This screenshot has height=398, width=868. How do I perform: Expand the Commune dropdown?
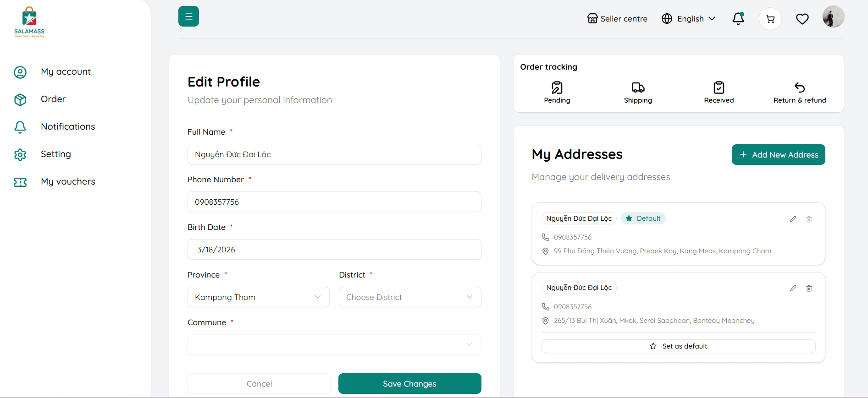(x=334, y=345)
